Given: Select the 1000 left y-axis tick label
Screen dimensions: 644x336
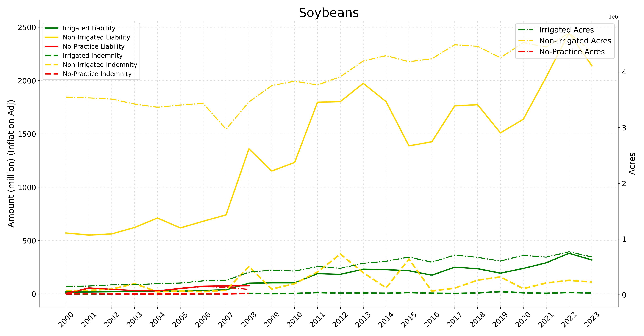Looking at the screenshot, I should (27, 187).
